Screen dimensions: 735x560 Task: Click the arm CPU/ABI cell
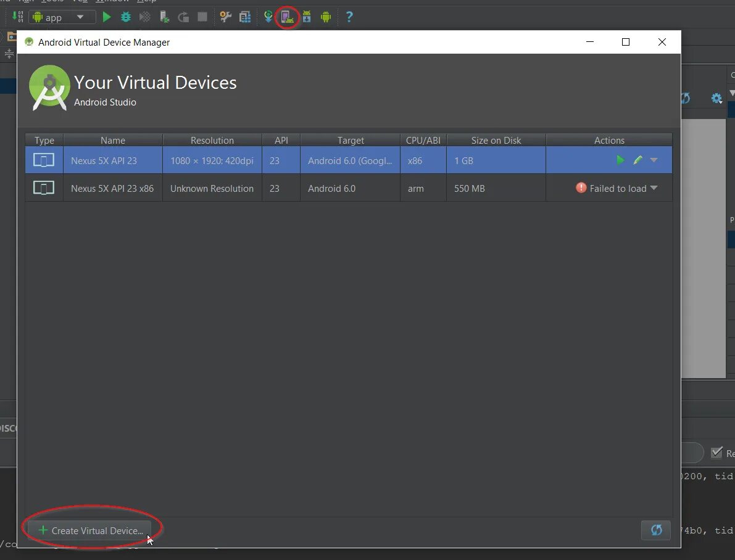(423, 188)
